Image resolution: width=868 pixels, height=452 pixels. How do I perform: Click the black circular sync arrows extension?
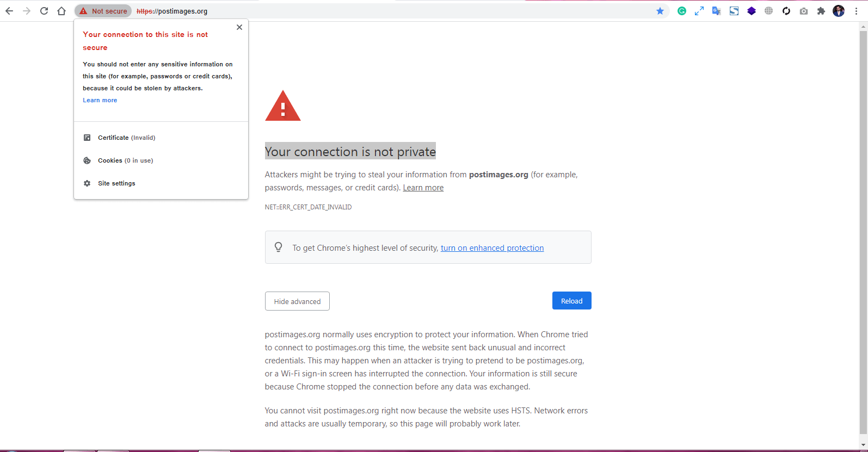pos(786,11)
